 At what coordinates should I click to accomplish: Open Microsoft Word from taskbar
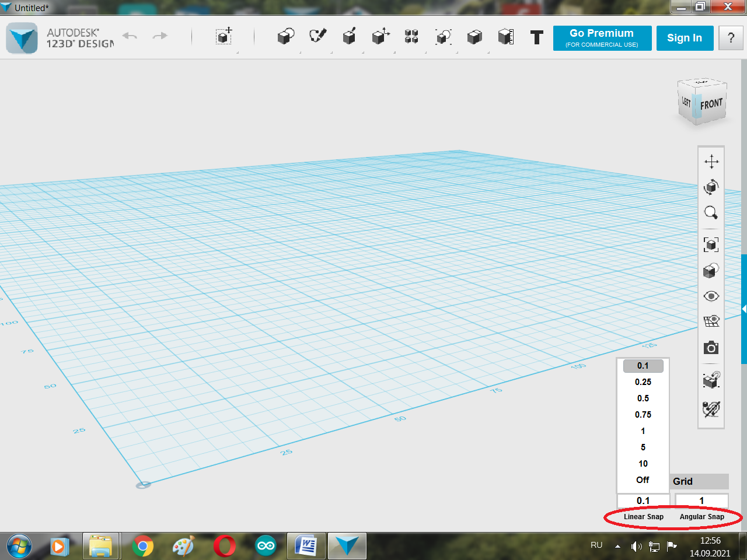tap(306, 546)
